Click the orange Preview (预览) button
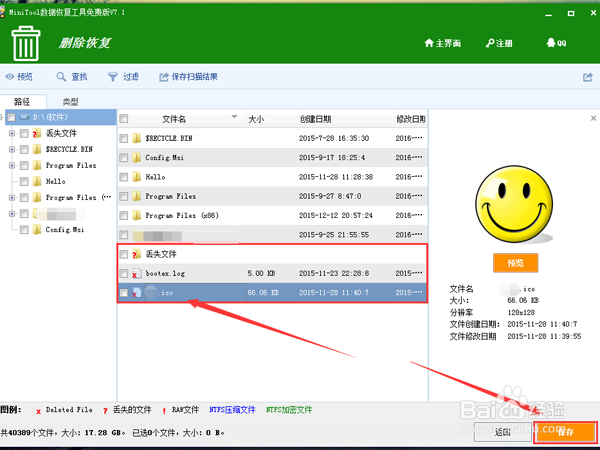 click(x=515, y=263)
